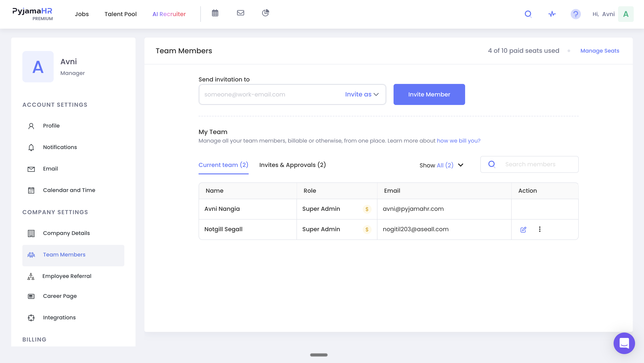Open the Hi, Avni user account menu
The image size is (644, 363).
[613, 14]
